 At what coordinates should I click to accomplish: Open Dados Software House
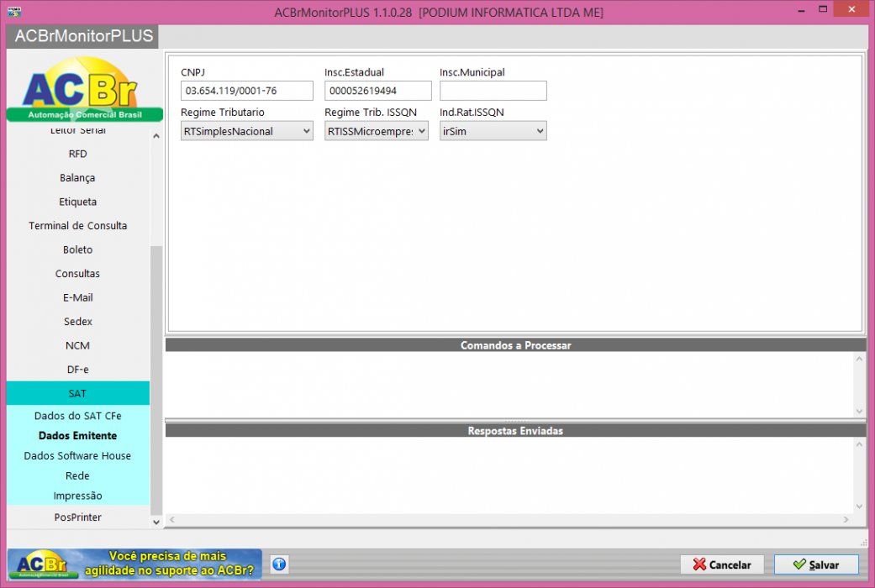[x=77, y=456]
